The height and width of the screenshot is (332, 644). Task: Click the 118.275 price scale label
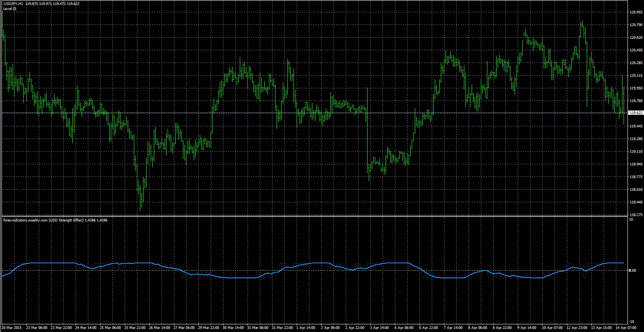[636, 215]
